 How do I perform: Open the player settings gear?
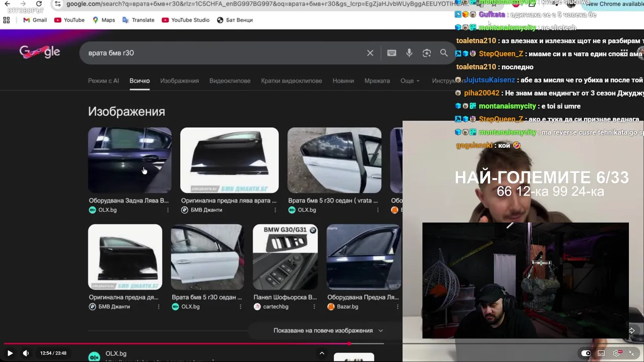(617, 353)
